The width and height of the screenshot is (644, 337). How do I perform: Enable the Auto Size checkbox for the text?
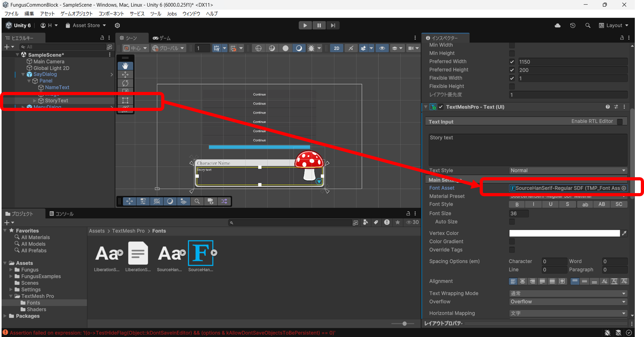(512, 222)
